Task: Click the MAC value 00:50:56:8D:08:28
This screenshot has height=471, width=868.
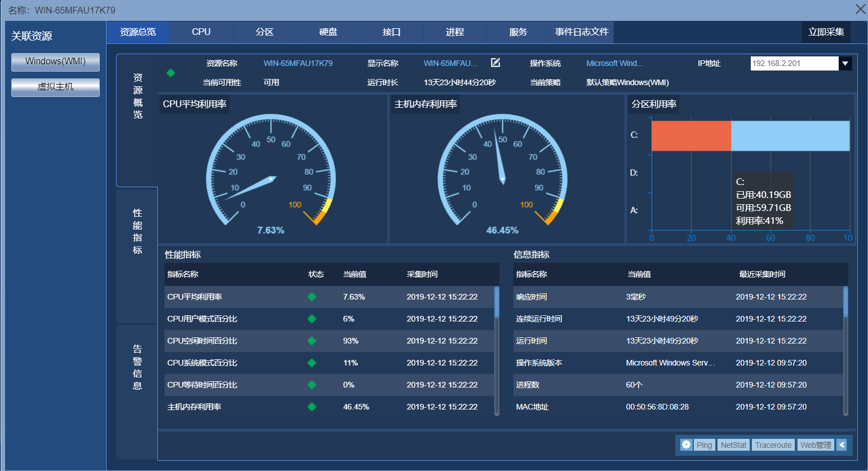Action: coord(657,407)
